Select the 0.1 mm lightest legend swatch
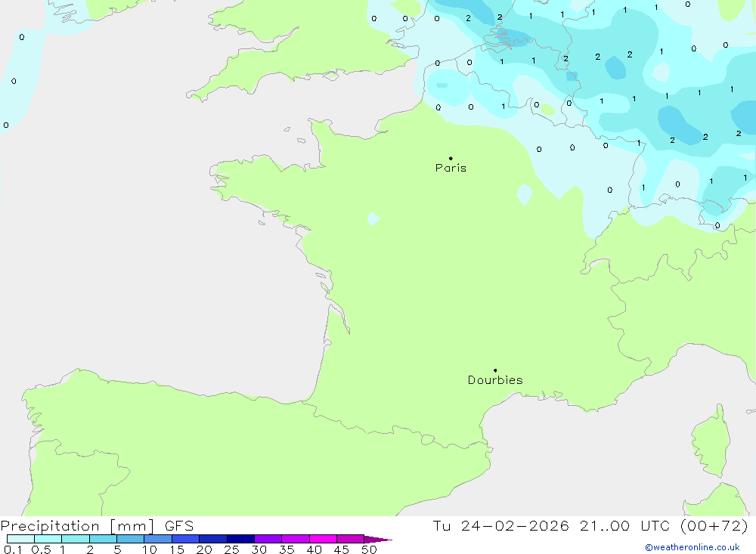 pyautogui.click(x=20, y=539)
